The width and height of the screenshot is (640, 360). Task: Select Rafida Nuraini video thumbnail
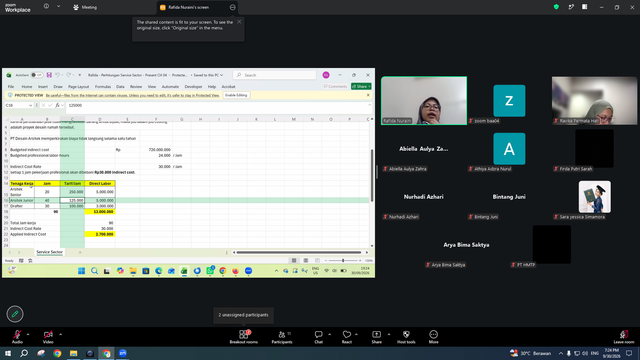click(424, 100)
